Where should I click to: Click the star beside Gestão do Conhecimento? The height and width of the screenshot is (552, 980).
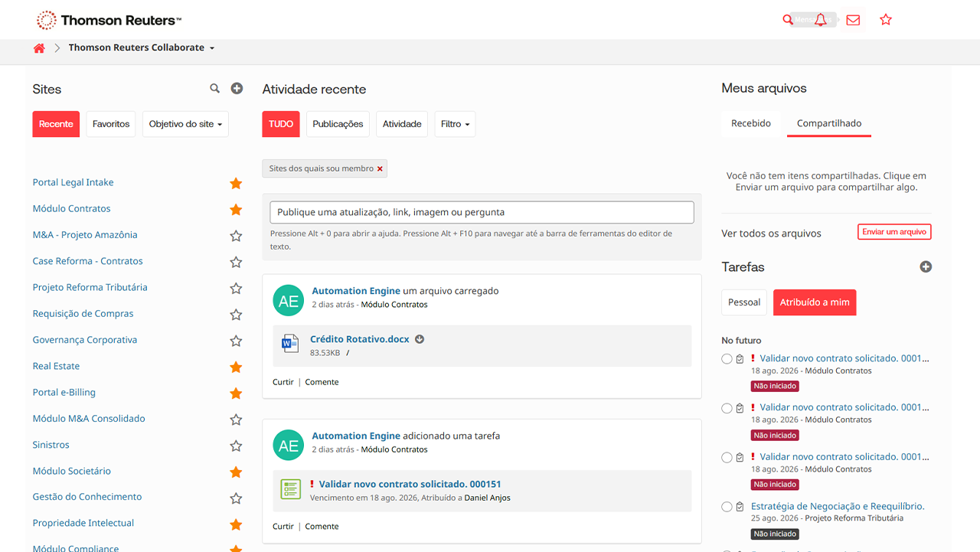pos(236,498)
